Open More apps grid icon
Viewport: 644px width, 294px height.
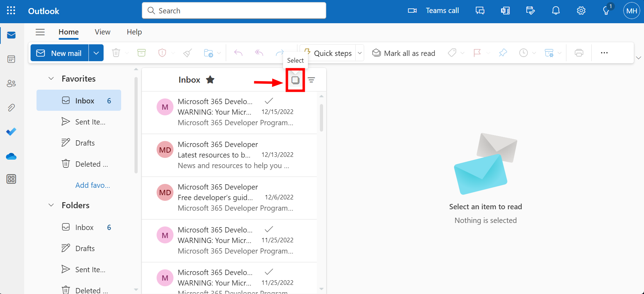coord(11,179)
